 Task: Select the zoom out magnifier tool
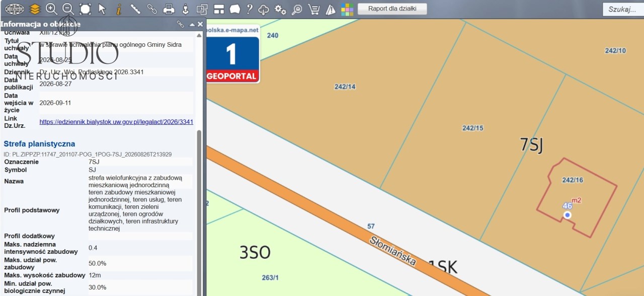click(x=68, y=9)
